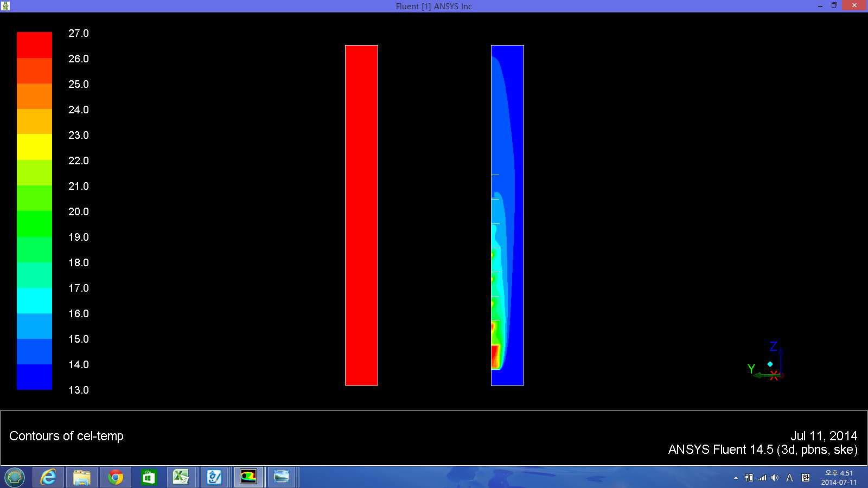This screenshot has height=488, width=868.
Task: Open the Windows Store taskbar icon
Action: pos(149,477)
